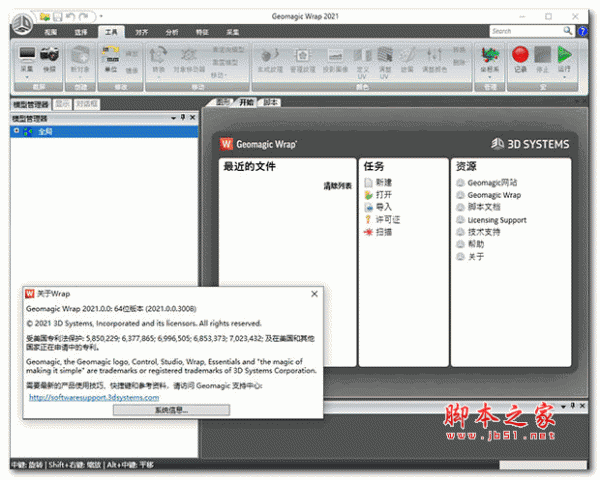Click the Transform rotate-arrows icon
This screenshot has height=480, width=600.
158,55
